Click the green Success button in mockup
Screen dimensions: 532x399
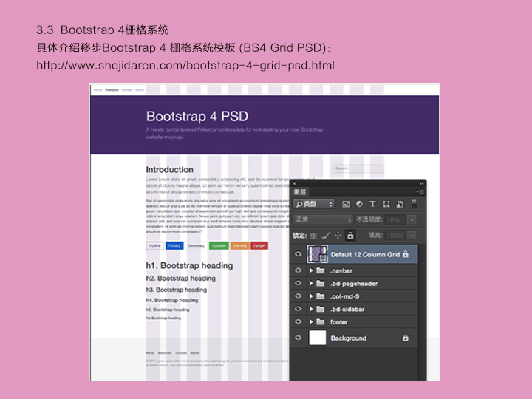[219, 245]
